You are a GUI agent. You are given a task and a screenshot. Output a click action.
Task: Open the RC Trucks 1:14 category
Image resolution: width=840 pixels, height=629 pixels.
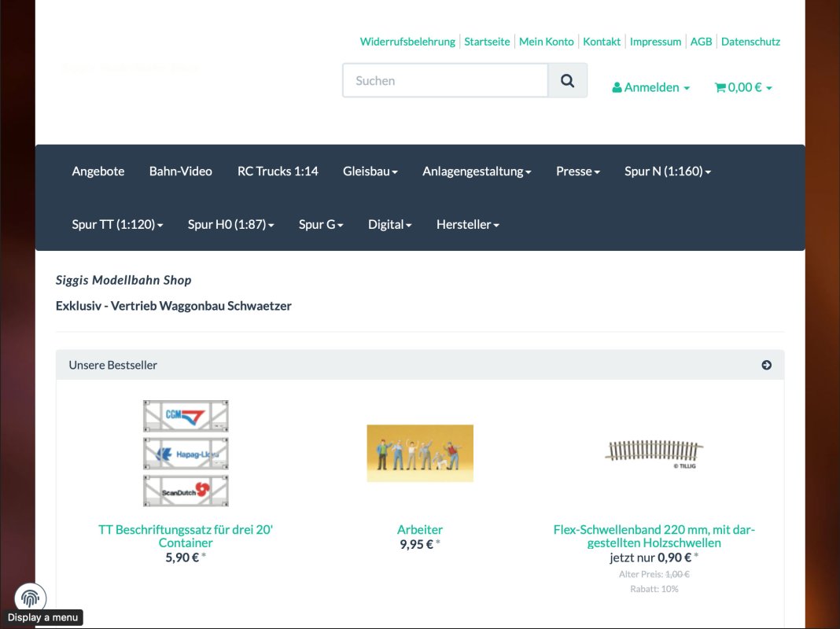[x=278, y=171]
